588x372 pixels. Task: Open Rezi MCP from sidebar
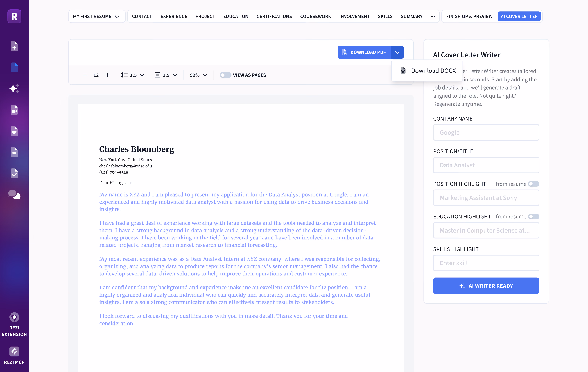coord(14,356)
